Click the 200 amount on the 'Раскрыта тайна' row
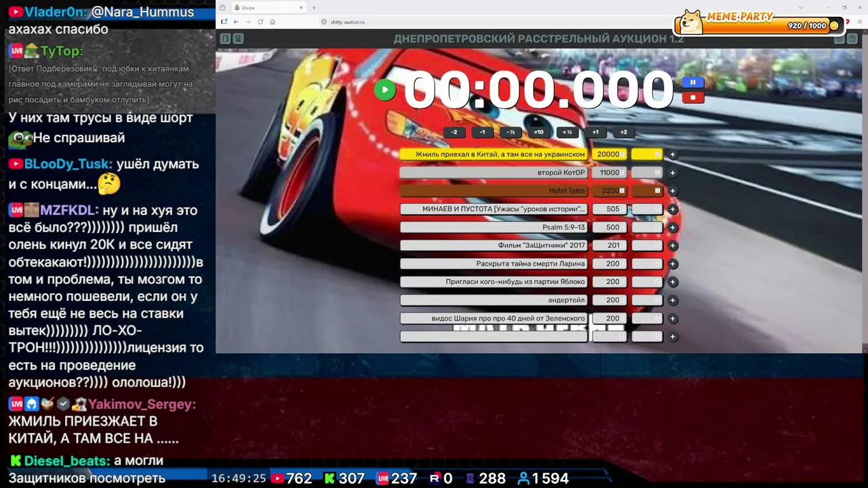The height and width of the screenshot is (488, 868). (x=610, y=264)
